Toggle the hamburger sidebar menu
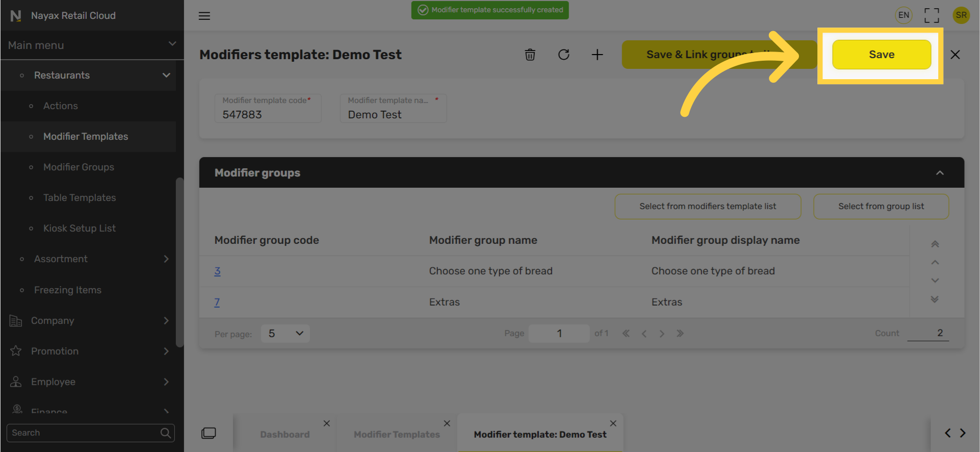 [x=204, y=16]
